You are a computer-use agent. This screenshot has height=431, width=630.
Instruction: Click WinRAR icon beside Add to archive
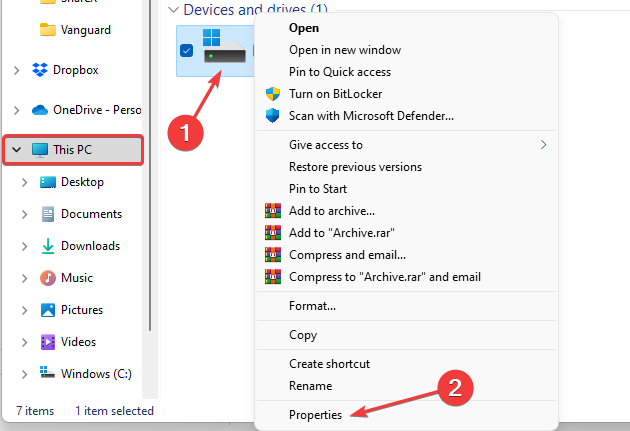coord(273,210)
